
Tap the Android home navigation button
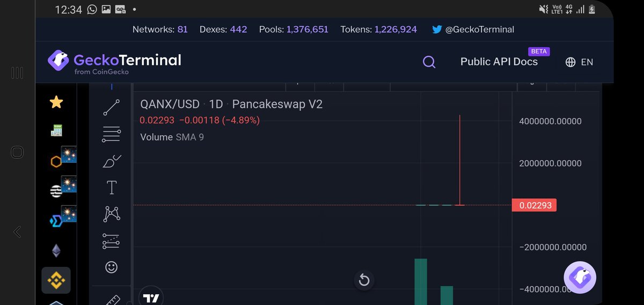pos(17,152)
